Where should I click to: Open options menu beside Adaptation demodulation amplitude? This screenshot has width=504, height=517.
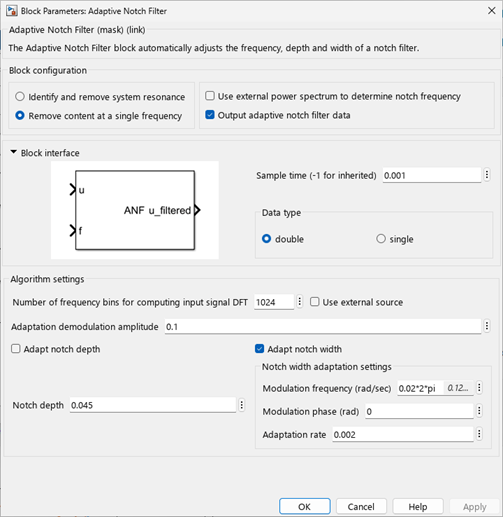pos(487,326)
